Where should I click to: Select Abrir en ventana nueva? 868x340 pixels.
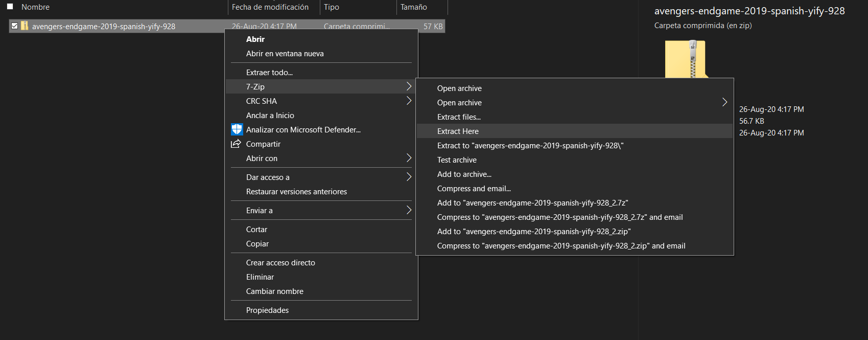(321, 54)
